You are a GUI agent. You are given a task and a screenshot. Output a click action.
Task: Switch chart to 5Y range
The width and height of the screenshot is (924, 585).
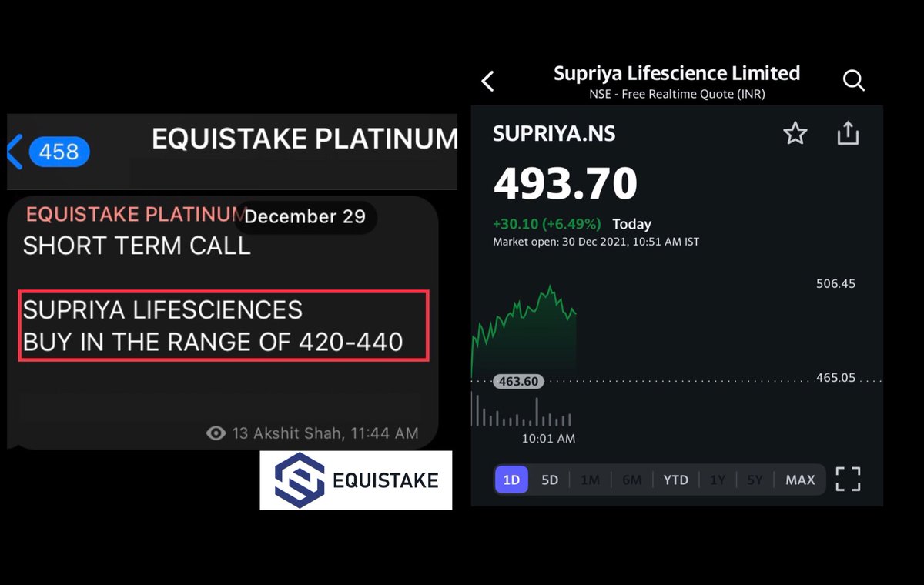click(x=755, y=480)
